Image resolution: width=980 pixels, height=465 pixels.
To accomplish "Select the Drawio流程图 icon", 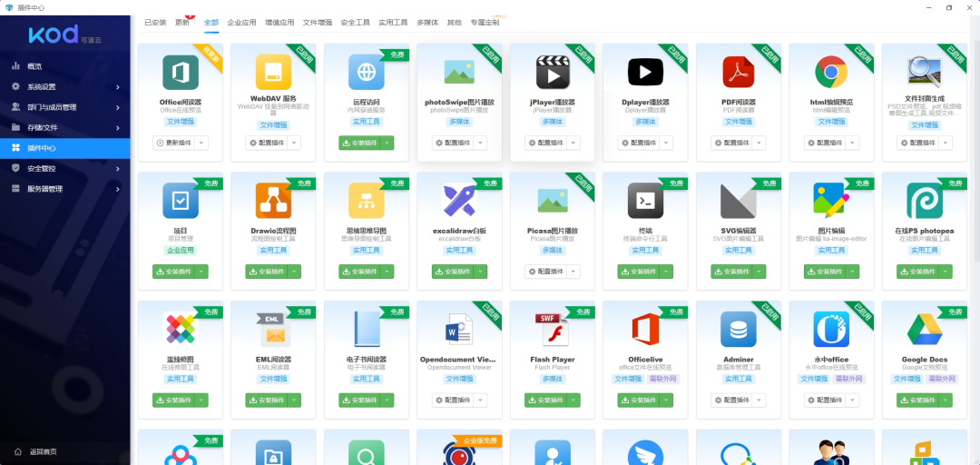I will pyautogui.click(x=273, y=201).
